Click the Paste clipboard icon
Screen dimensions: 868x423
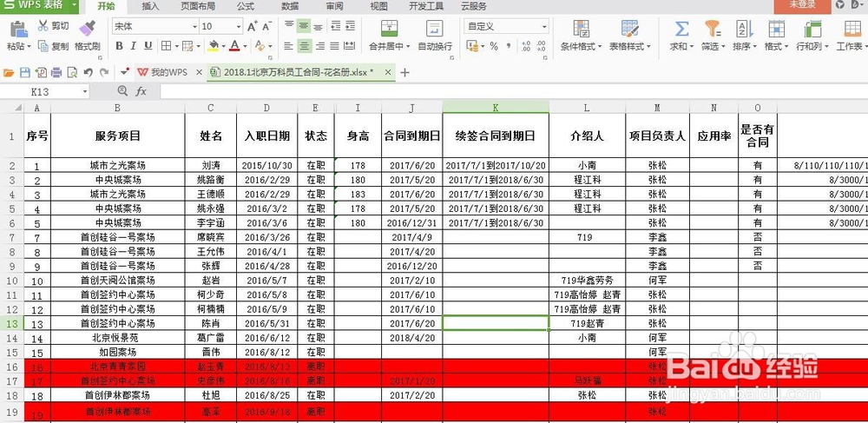click(x=19, y=29)
